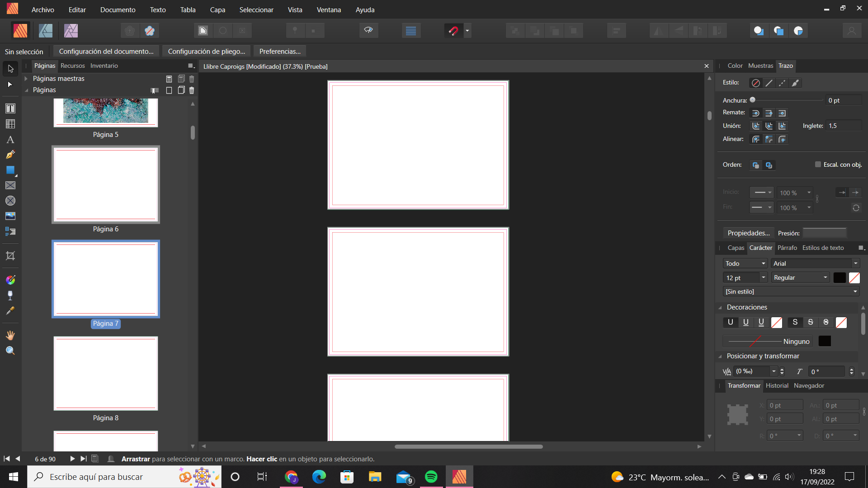Switch to the Muestras tab
The width and height of the screenshot is (868, 488).
tap(760, 66)
